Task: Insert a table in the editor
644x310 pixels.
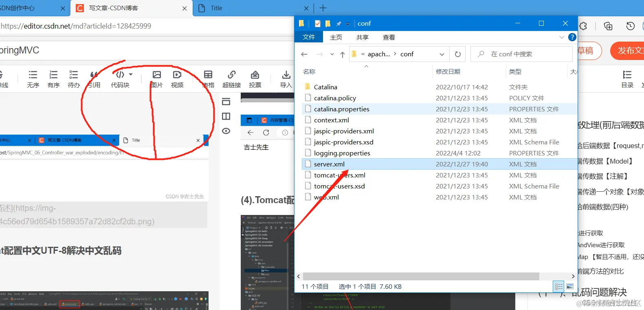Action: coord(208,79)
